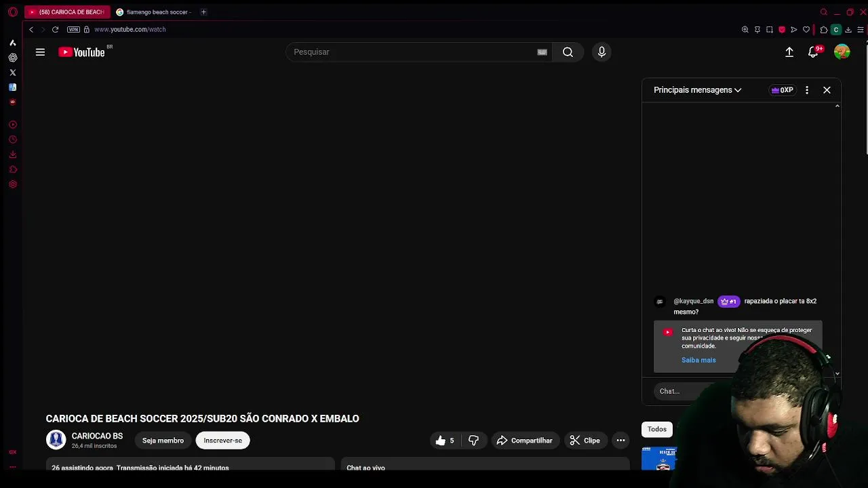The image size is (868, 488).
Task: Open Extensions cube icon in sidebar
Action: tap(12, 169)
